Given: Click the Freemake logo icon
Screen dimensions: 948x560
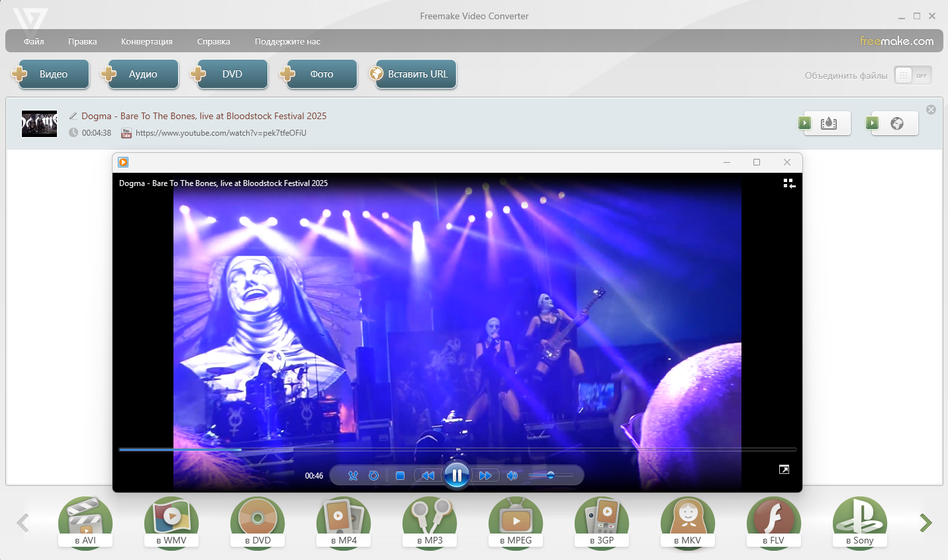Looking at the screenshot, I should pyautogui.click(x=30, y=23).
